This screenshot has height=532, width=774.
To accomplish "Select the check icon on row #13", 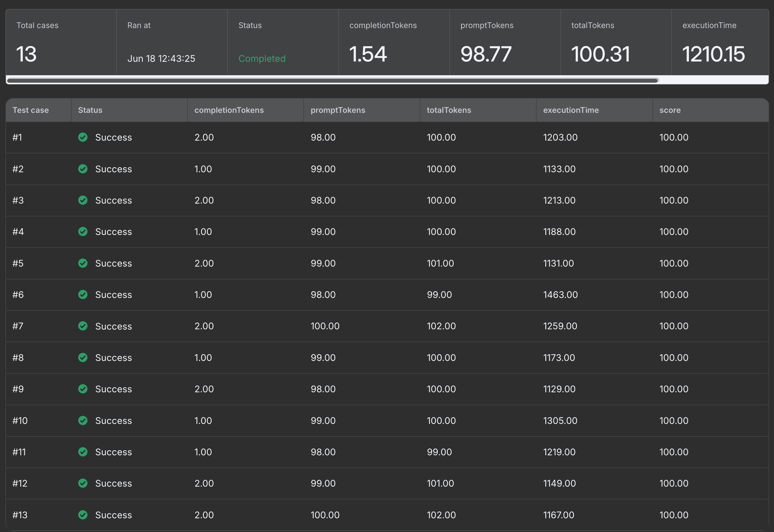I will [83, 515].
